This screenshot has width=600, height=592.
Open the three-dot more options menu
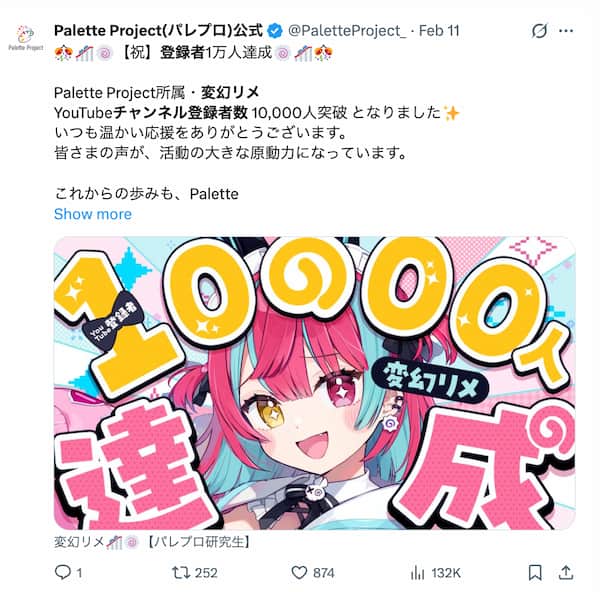(566, 31)
